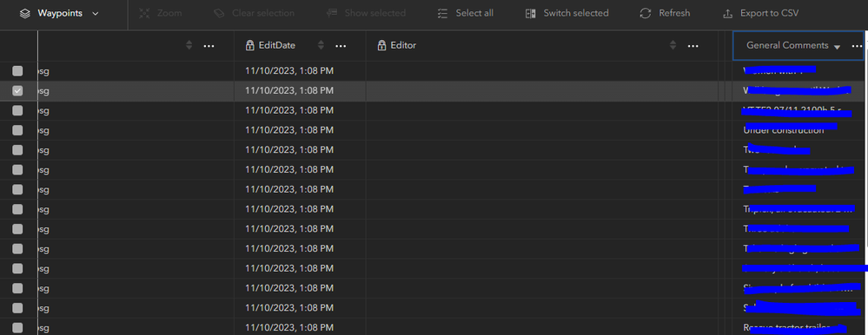Viewport: 868px width, 335px height.
Task: Click sort arrows of the leftmost unnamed column
Action: pos(189,46)
